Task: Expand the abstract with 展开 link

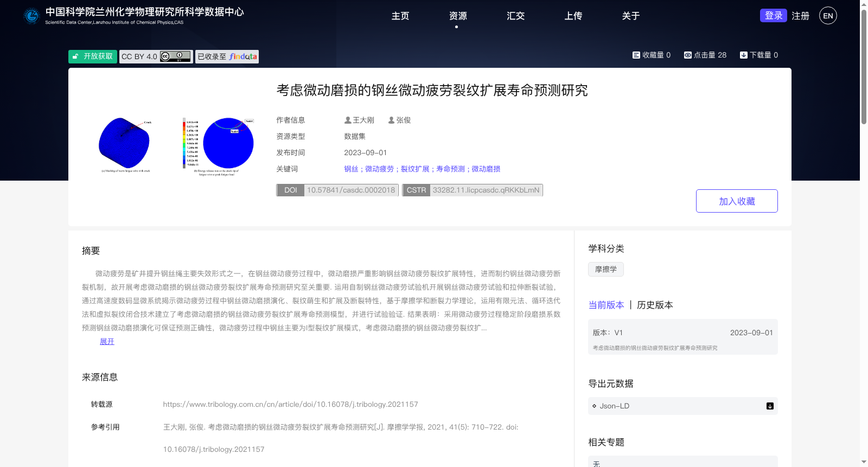Action: (x=107, y=342)
